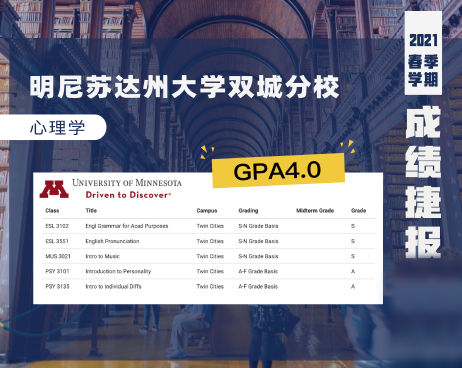Click the "Title" column header
The image size is (462, 368).
tap(91, 211)
